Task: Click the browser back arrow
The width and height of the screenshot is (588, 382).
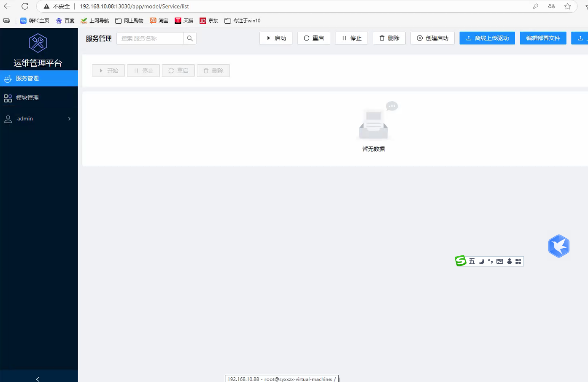Action: point(7,6)
